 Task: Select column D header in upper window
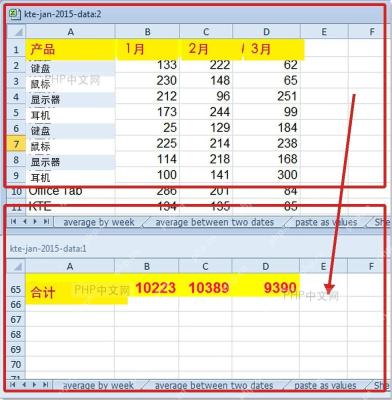[266, 32]
